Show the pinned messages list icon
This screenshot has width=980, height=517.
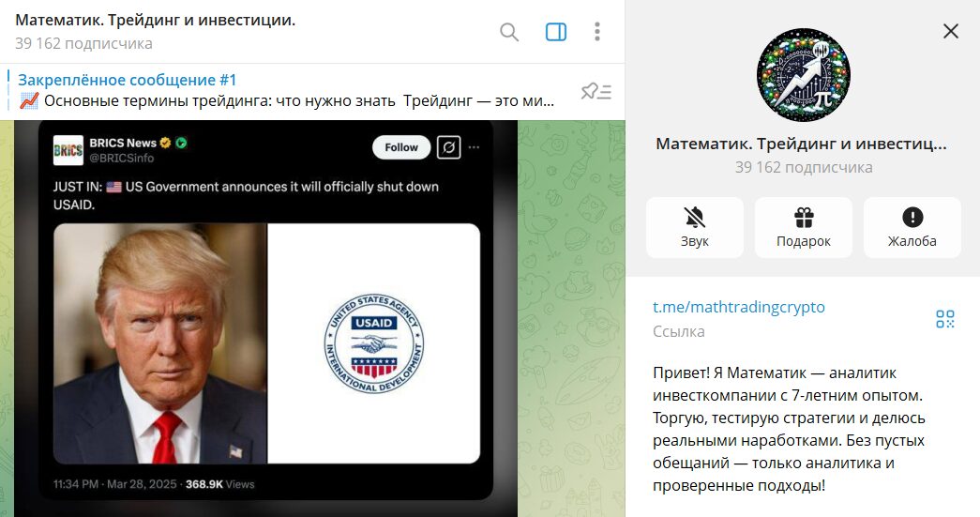tap(596, 92)
